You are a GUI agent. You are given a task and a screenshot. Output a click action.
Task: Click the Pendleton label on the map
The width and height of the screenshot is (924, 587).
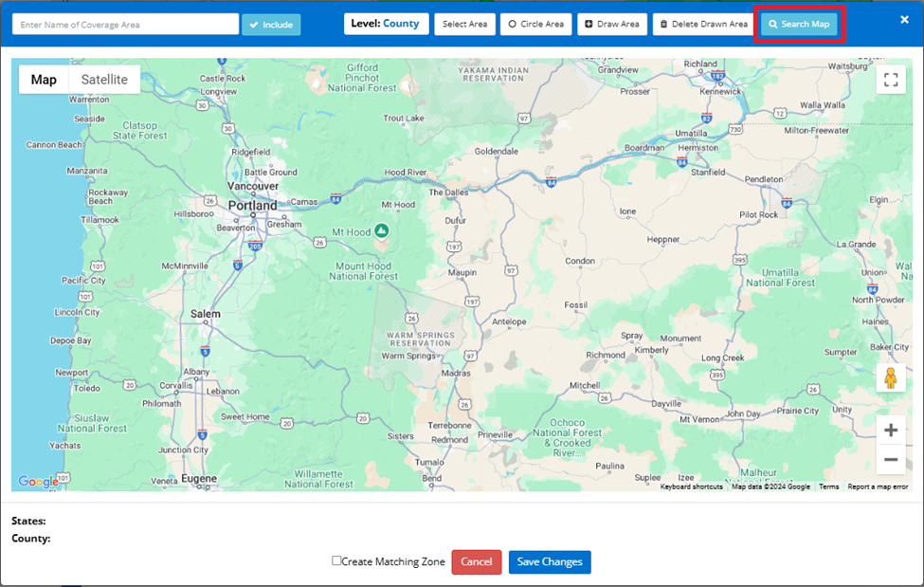pyautogui.click(x=764, y=179)
